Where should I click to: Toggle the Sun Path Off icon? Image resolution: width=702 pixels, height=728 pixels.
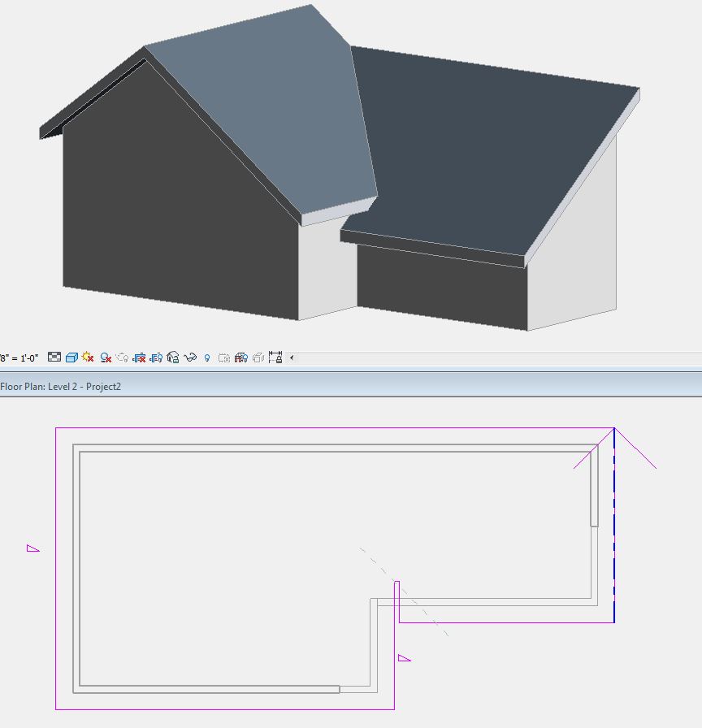(88, 357)
